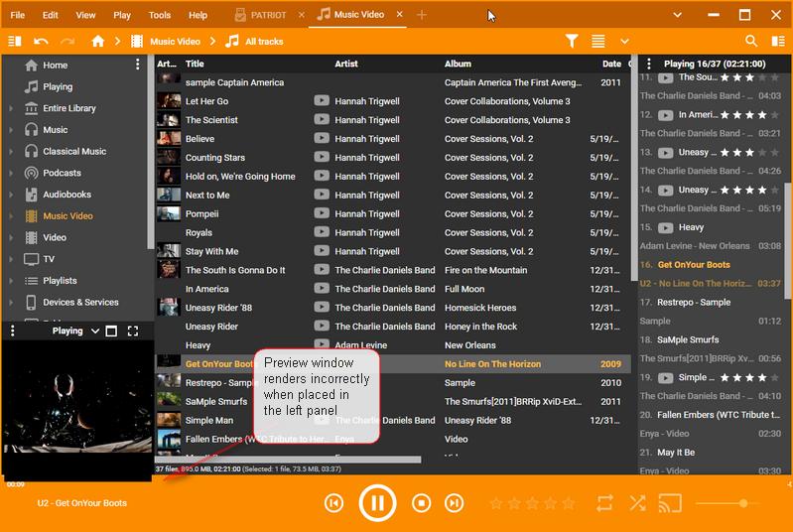Pause the currently playing track
This screenshot has width=793, height=532.
(377, 503)
